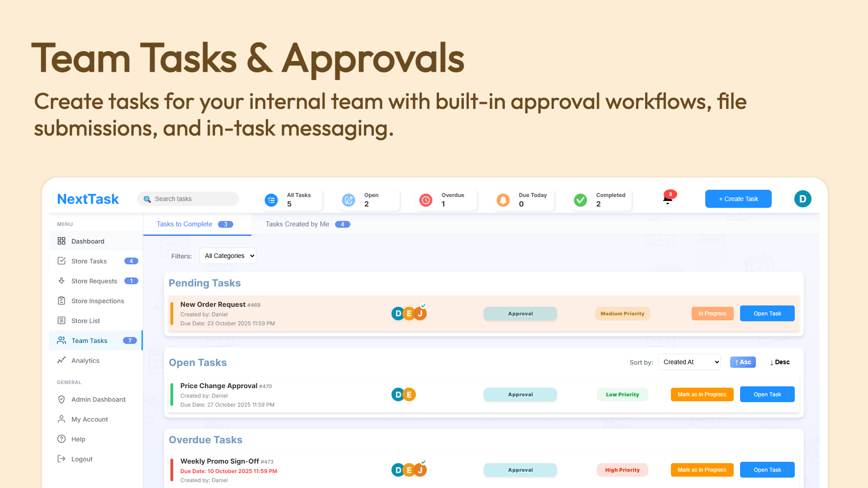The image size is (868, 488).
Task: Click the Create Task button
Action: pos(738,199)
